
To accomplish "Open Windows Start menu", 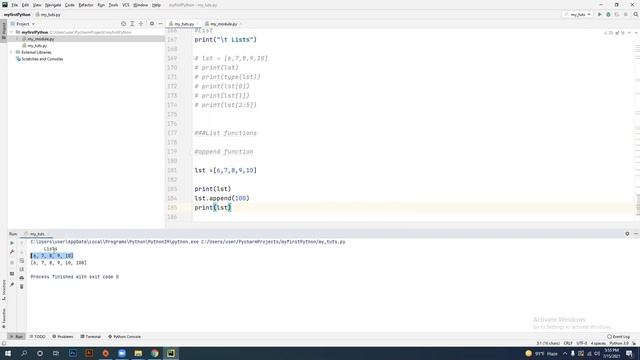I will [x=8, y=353].
